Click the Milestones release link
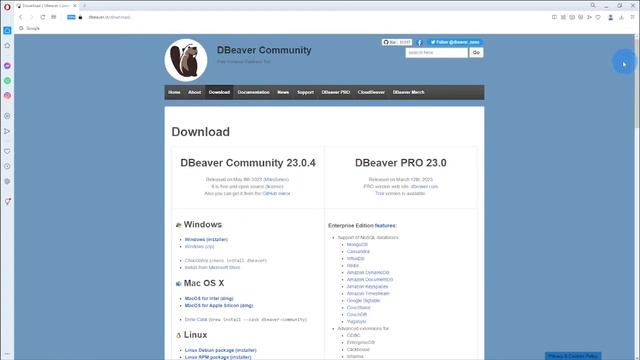The height and width of the screenshot is (360, 640). (276, 180)
